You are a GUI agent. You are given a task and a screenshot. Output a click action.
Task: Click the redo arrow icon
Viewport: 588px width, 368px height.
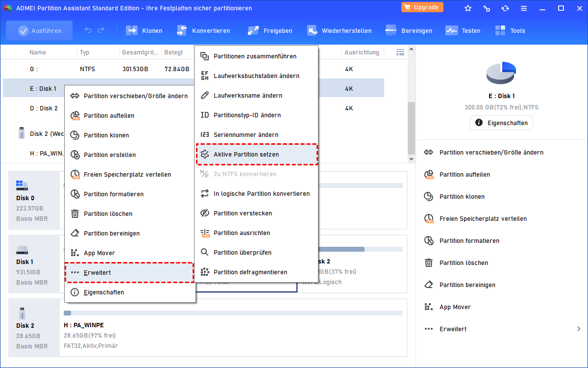coord(101,30)
